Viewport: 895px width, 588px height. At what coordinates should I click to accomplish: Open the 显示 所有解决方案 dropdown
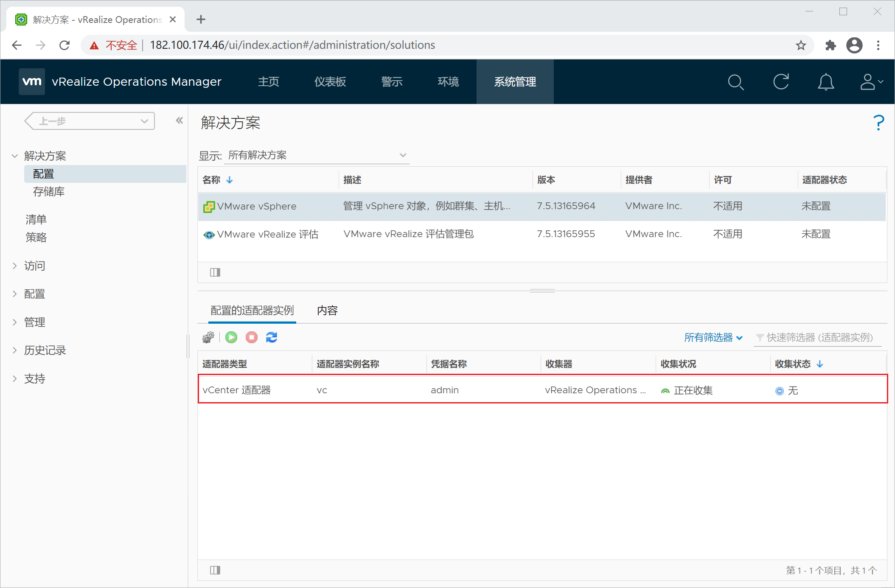[317, 155]
